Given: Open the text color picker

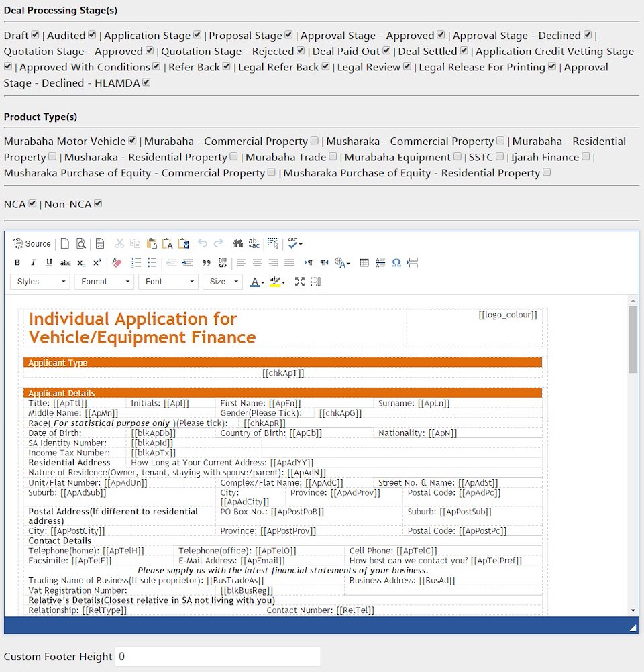Looking at the screenshot, I should tap(257, 282).
